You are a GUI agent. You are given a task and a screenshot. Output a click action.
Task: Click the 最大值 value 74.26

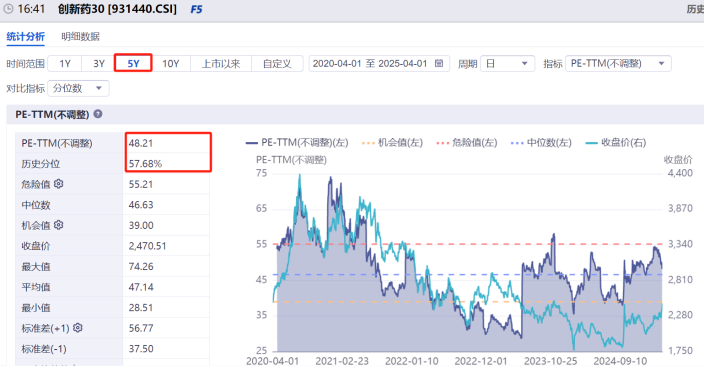141,266
